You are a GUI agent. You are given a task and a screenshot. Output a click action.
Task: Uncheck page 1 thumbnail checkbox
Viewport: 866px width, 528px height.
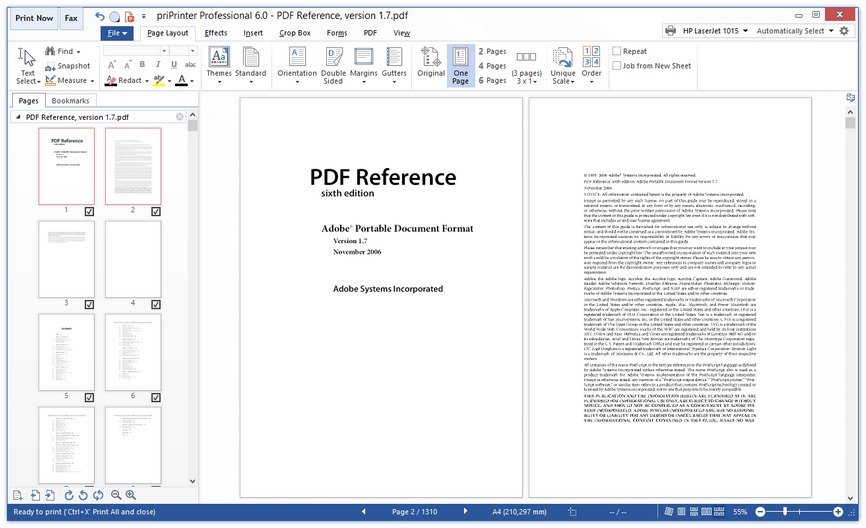(89, 212)
